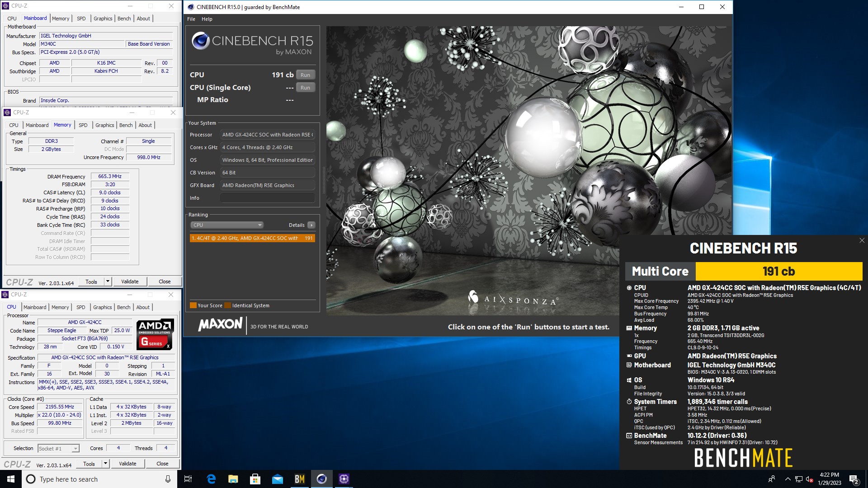Viewport: 868px width, 488px height.
Task: Click the Cinebench title bar icon
Action: pos(190,7)
